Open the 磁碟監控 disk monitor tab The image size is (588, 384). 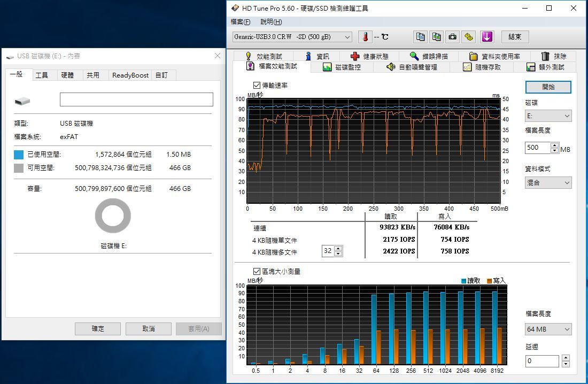click(x=342, y=67)
